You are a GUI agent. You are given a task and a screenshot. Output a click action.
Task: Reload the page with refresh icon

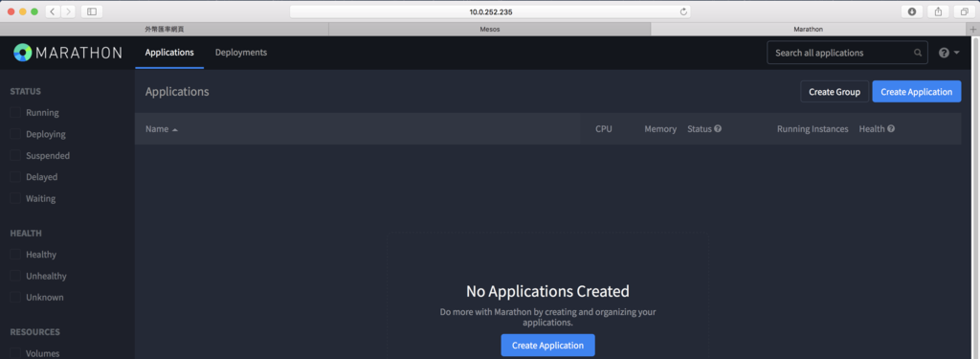[683, 11]
